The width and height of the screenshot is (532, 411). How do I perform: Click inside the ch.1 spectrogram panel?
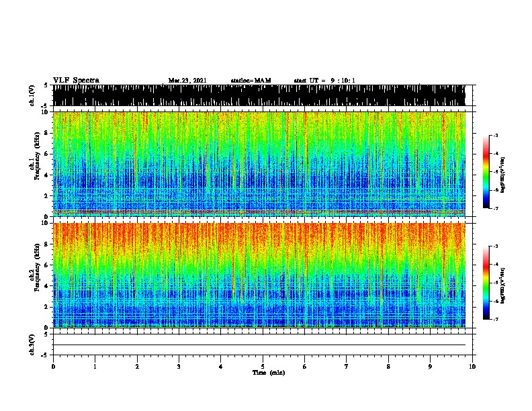(259, 164)
